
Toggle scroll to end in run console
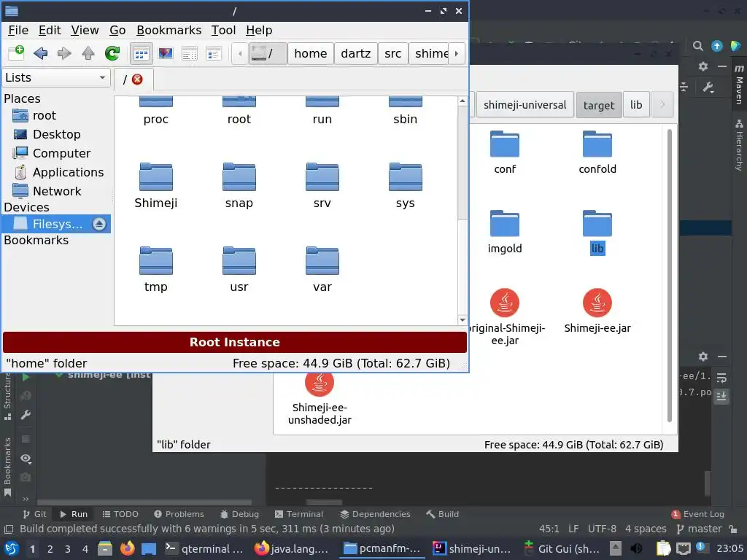click(x=721, y=396)
